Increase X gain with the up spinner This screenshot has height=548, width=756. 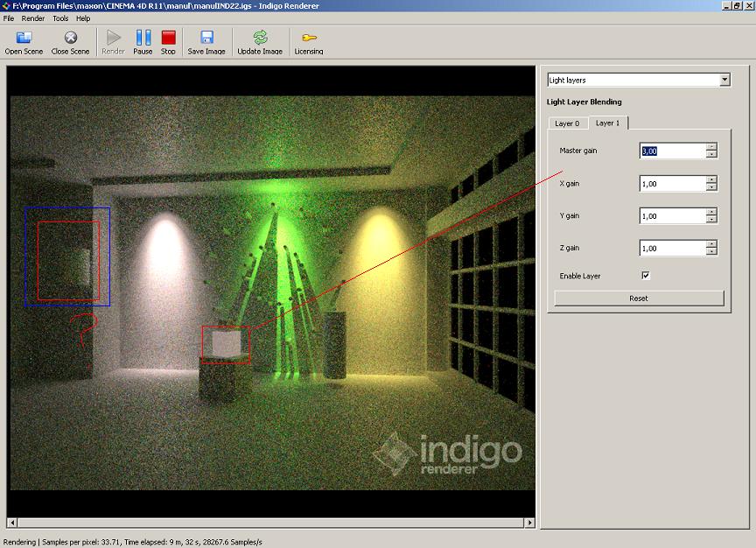pyautogui.click(x=711, y=180)
